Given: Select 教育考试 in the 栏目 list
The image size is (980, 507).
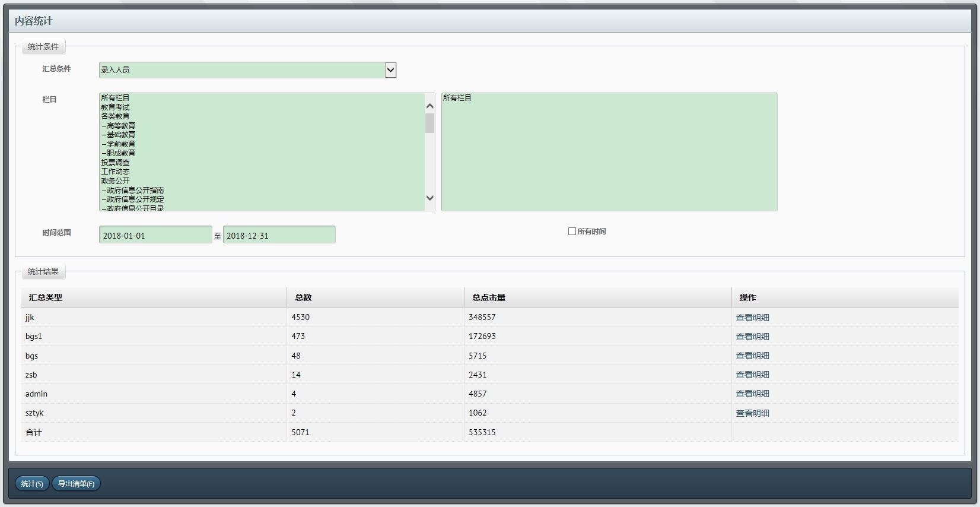Looking at the screenshot, I should [x=115, y=107].
